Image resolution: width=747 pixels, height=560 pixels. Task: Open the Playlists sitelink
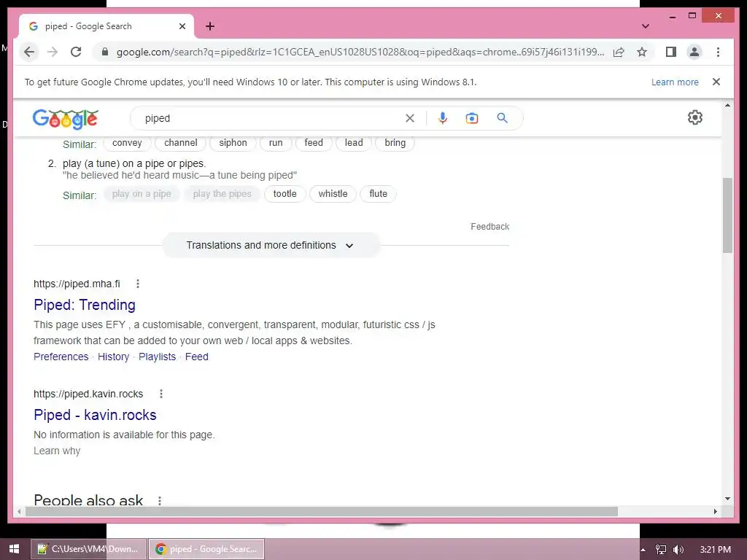pos(158,357)
